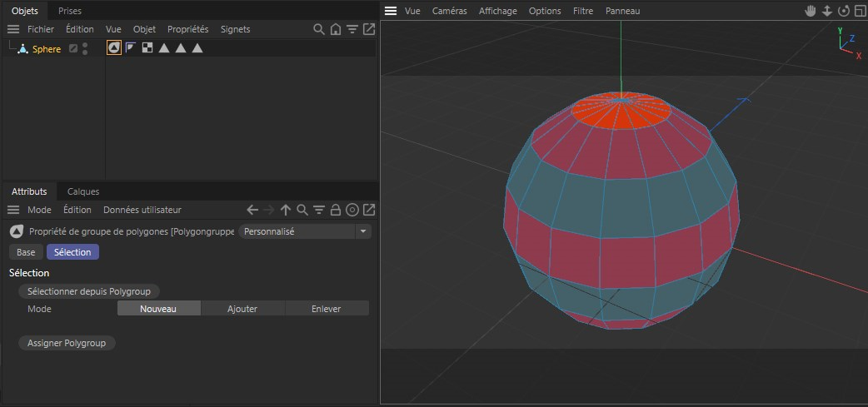The width and height of the screenshot is (868, 407).
Task: Click the Assigner Polygroup button
Action: [x=67, y=343]
